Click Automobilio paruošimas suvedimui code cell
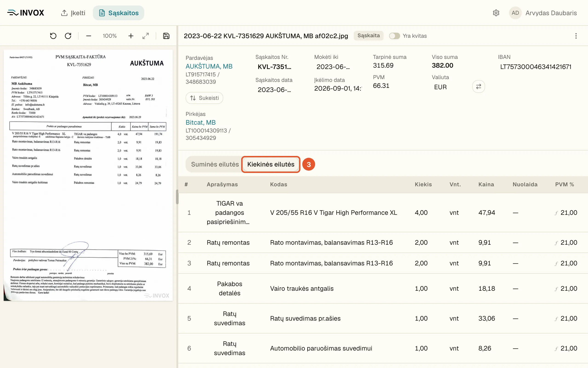 coord(321,348)
